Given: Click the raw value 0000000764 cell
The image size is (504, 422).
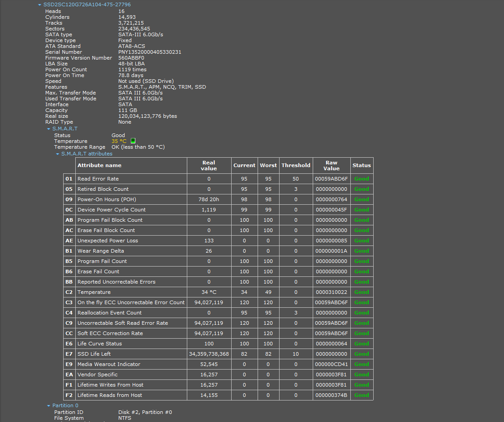Looking at the screenshot, I should (x=332, y=199).
